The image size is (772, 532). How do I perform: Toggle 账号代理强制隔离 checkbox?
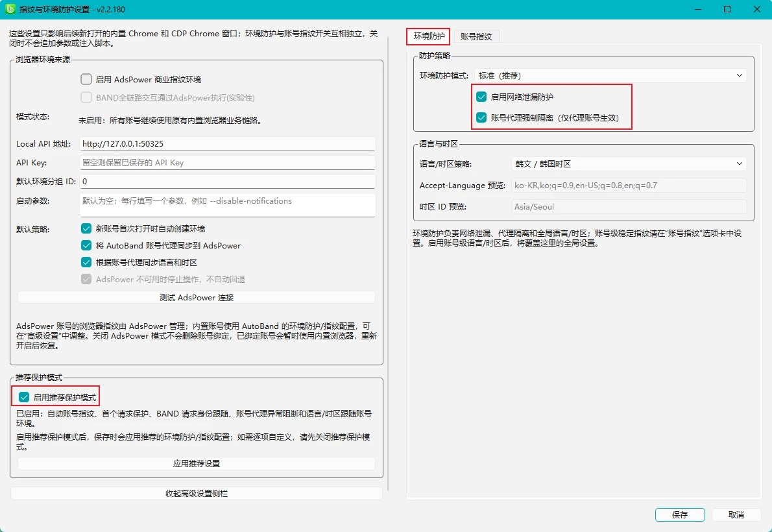(481, 117)
